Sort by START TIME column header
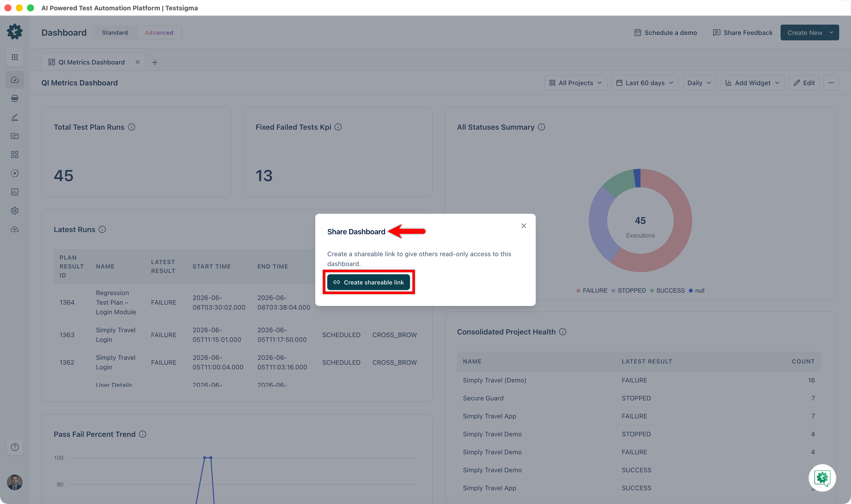Image resolution: width=851 pixels, height=504 pixels. click(212, 267)
